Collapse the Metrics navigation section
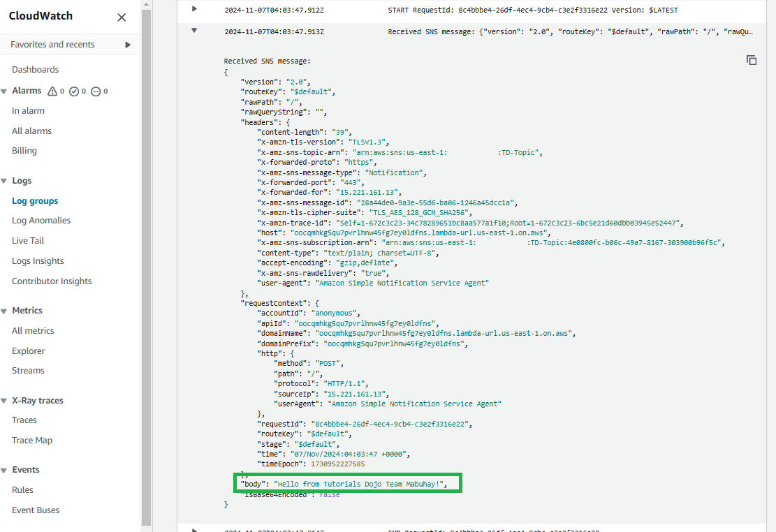Viewport: 776px width, 532px height. coord(4,311)
